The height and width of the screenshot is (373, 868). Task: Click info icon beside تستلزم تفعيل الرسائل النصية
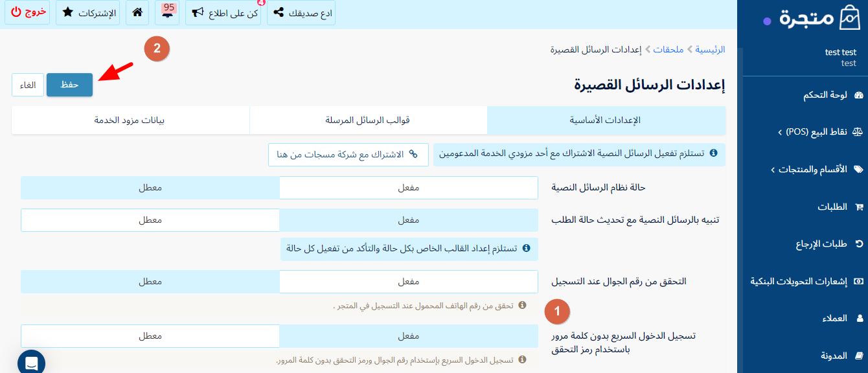(x=714, y=153)
